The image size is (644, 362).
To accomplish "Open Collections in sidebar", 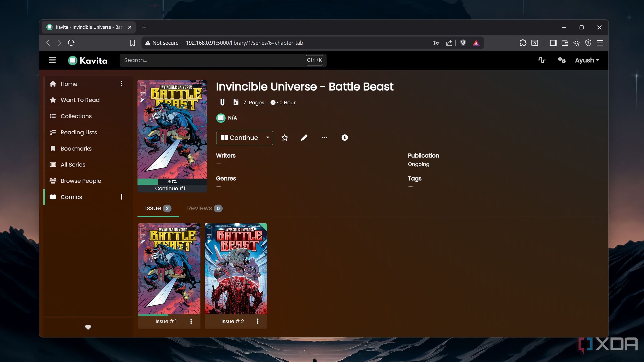I will tap(76, 116).
